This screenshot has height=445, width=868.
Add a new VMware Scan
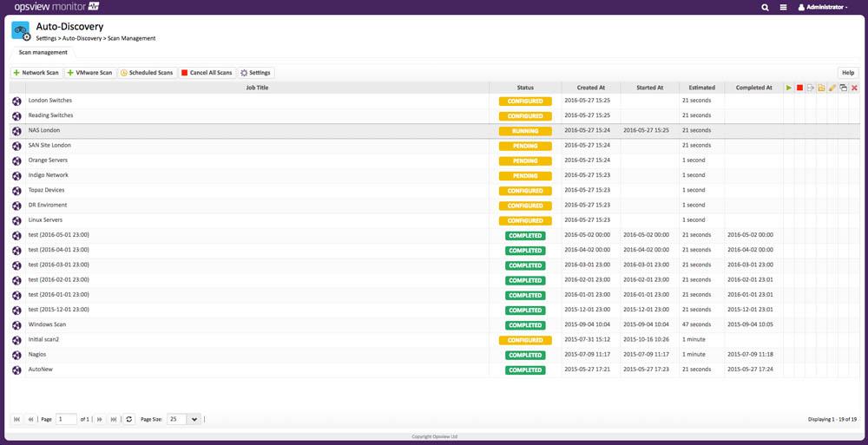pos(90,73)
